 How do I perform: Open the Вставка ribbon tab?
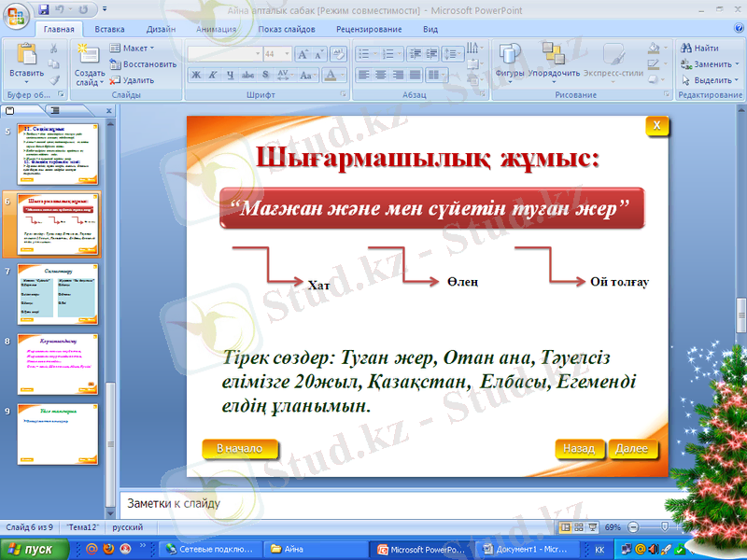110,29
